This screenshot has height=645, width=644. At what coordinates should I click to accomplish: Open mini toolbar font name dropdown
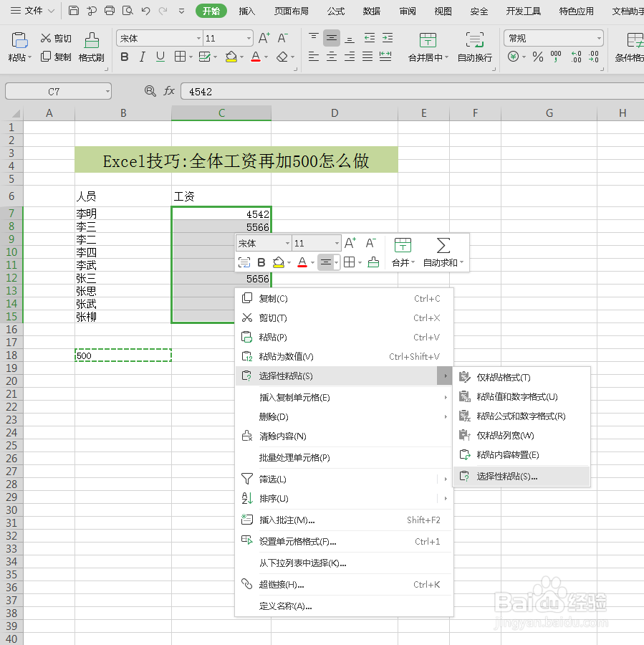287,244
